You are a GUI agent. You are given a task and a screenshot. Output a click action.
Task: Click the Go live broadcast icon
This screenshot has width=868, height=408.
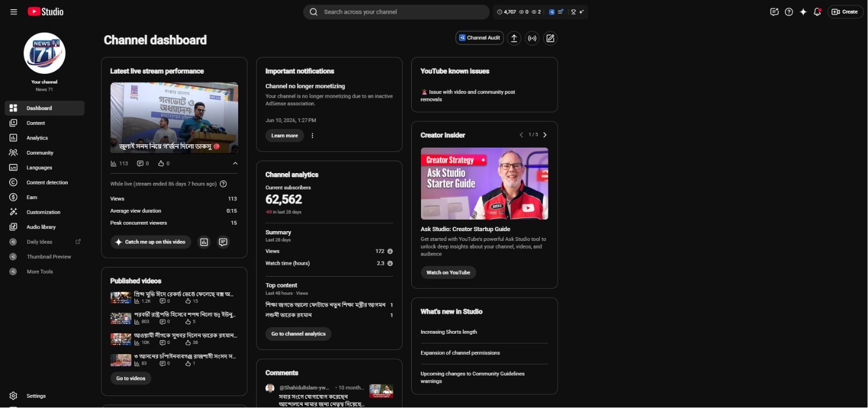point(532,38)
